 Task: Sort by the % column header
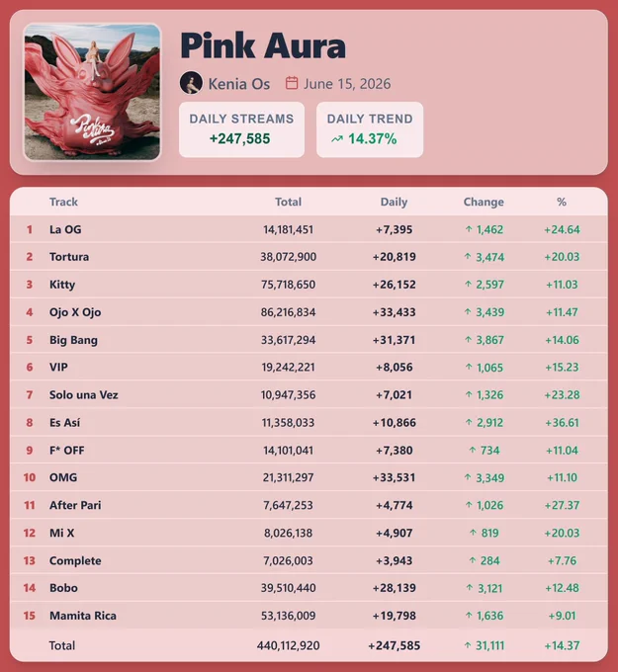[x=562, y=202]
